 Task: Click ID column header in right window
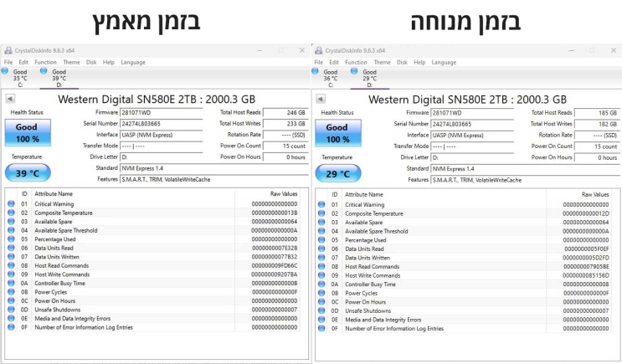click(335, 194)
